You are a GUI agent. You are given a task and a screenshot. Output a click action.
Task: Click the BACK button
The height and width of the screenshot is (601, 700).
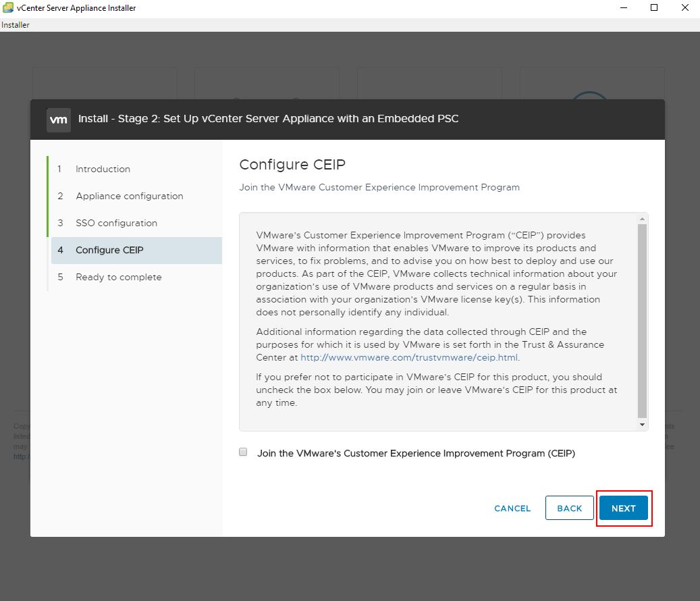569,508
